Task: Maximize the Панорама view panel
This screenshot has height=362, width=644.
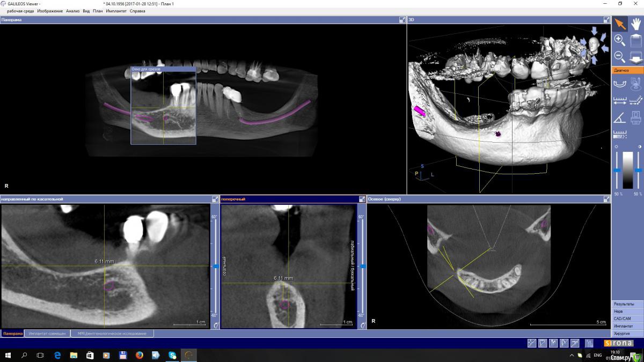Action: (402, 20)
